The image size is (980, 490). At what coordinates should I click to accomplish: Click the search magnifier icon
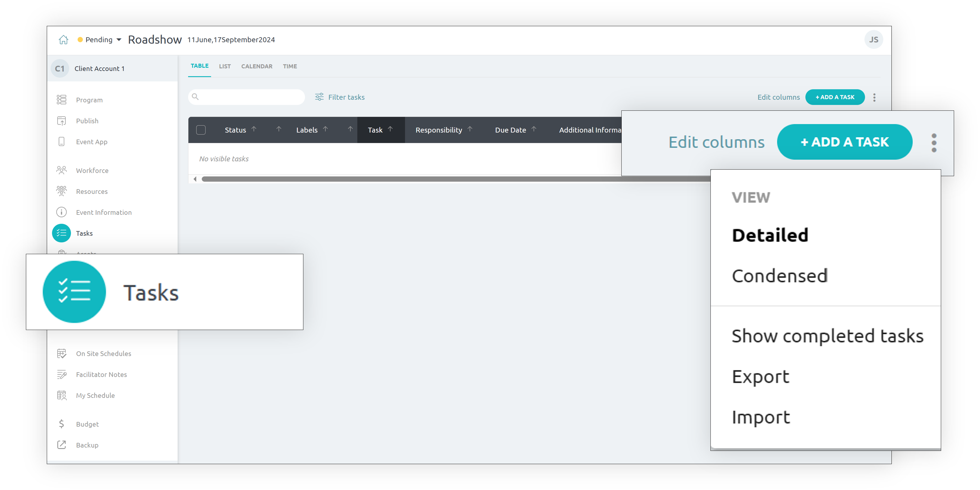tap(195, 97)
